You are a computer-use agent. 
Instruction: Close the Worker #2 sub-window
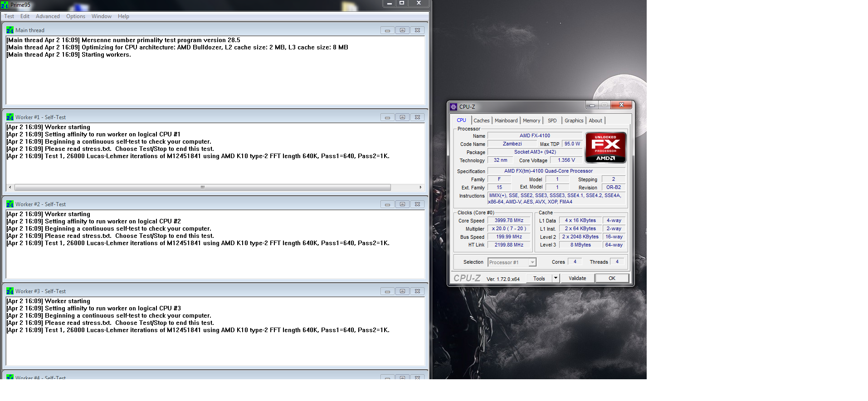click(x=417, y=204)
